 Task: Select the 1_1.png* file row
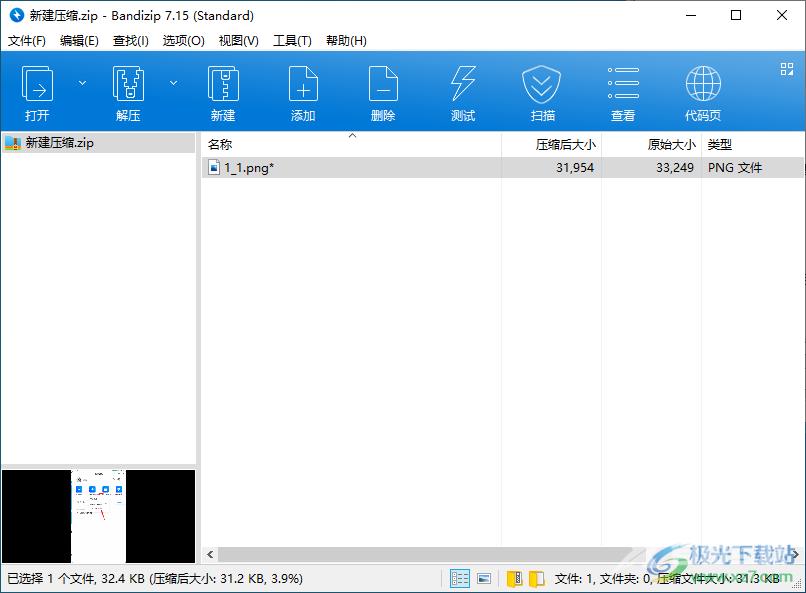(x=502, y=168)
